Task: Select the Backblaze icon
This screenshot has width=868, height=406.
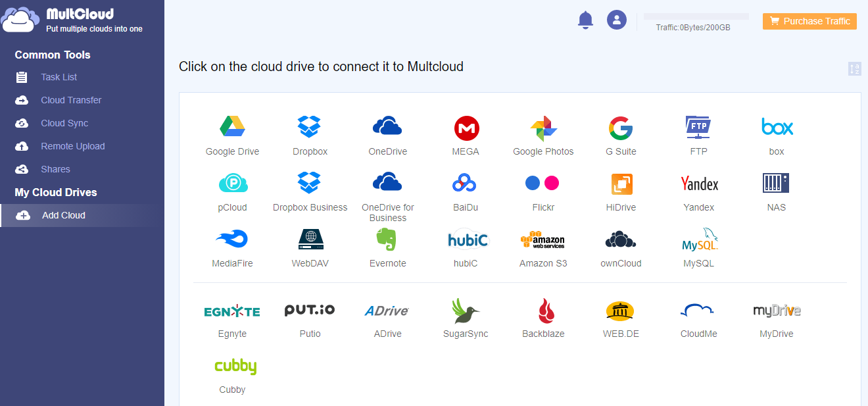Action: pyautogui.click(x=542, y=311)
